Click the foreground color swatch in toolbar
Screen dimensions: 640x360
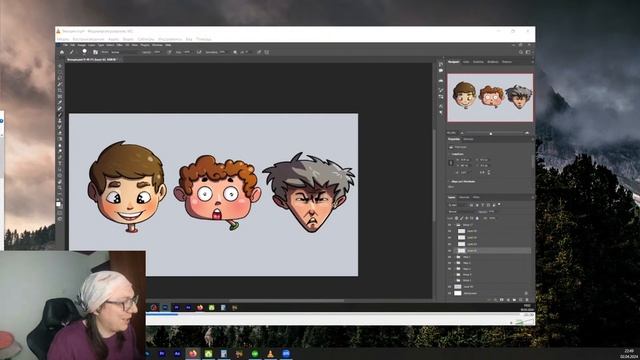coord(59,203)
